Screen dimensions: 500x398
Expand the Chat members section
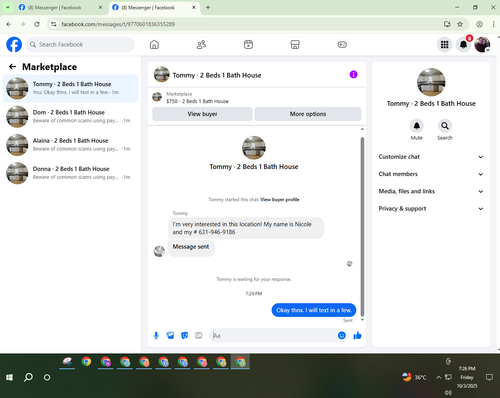coord(431,174)
